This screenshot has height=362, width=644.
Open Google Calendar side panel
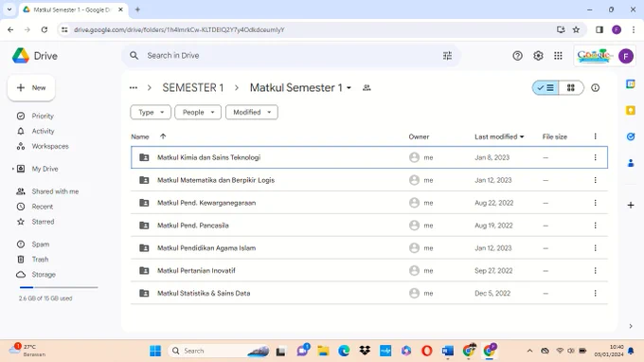631,84
